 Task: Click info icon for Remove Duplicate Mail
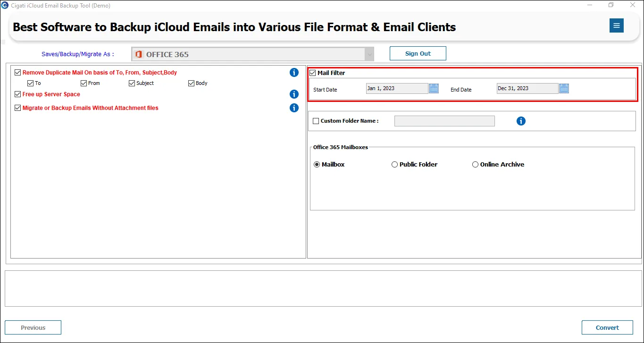294,73
